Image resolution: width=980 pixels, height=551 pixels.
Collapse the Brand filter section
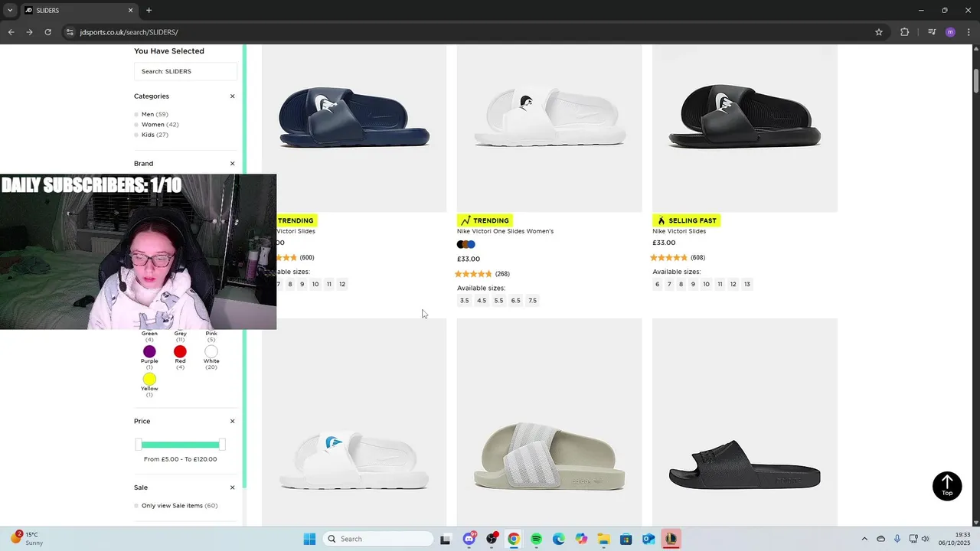click(x=232, y=164)
